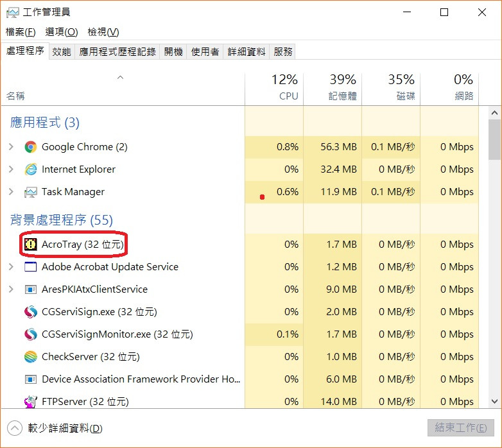Sort by the 記憶體 column header

click(x=333, y=89)
